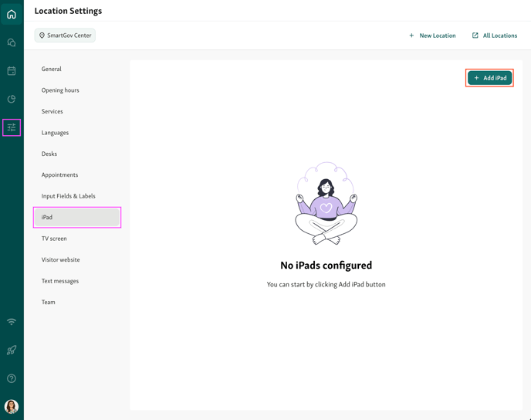Click the external link icon beside All Locations

point(475,36)
